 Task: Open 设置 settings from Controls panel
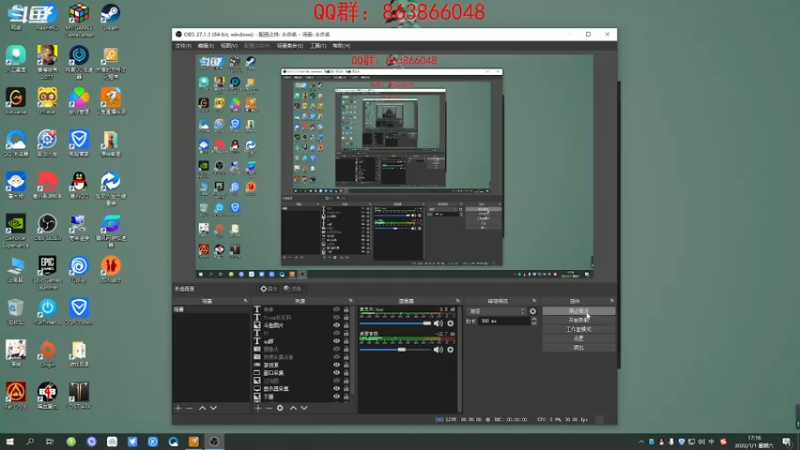579,338
